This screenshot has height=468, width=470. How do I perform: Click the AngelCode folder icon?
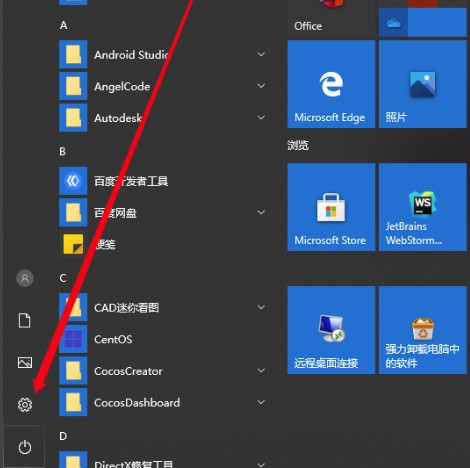tap(73, 86)
